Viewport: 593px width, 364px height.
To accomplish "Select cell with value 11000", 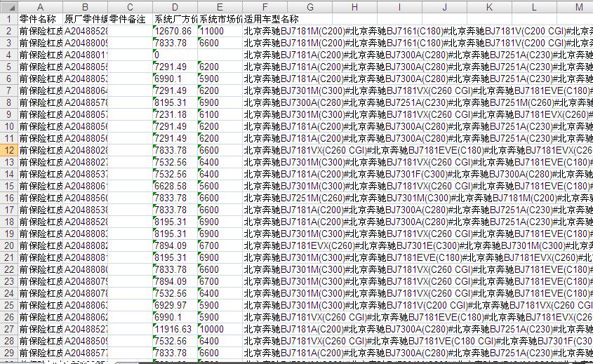I will coord(220,31).
